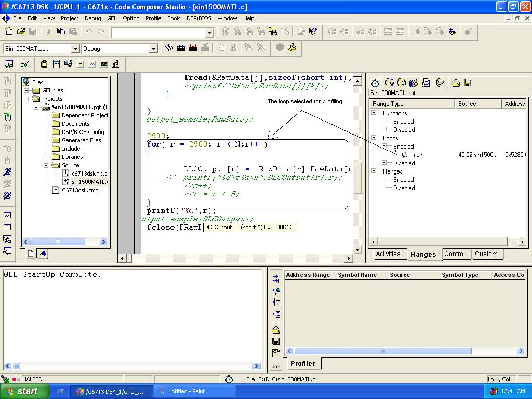Open build options with the yellow wrench icon
Screen dimensions: 532x399
(292, 48)
